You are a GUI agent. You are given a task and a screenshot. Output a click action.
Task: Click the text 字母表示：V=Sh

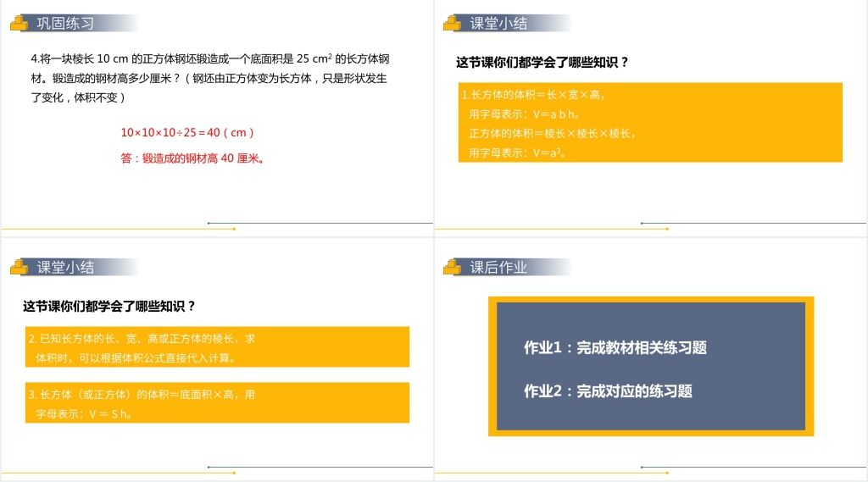83,414
